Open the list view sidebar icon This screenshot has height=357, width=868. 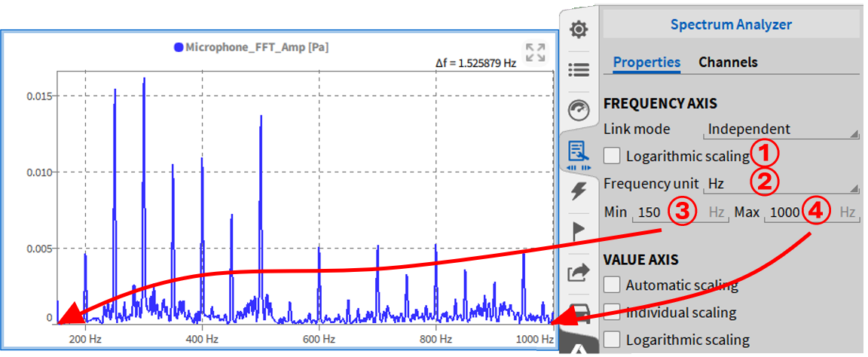579,69
